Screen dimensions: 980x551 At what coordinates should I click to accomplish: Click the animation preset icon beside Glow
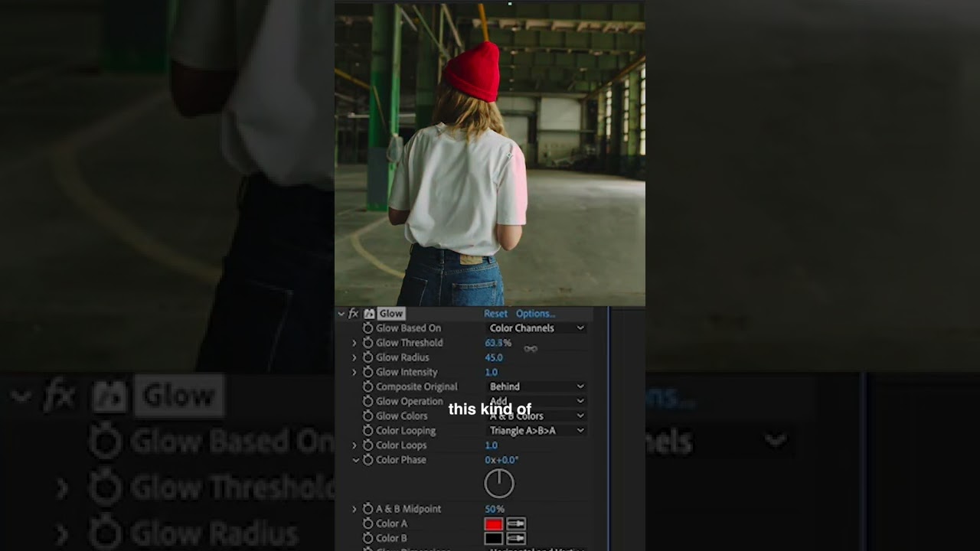(369, 314)
